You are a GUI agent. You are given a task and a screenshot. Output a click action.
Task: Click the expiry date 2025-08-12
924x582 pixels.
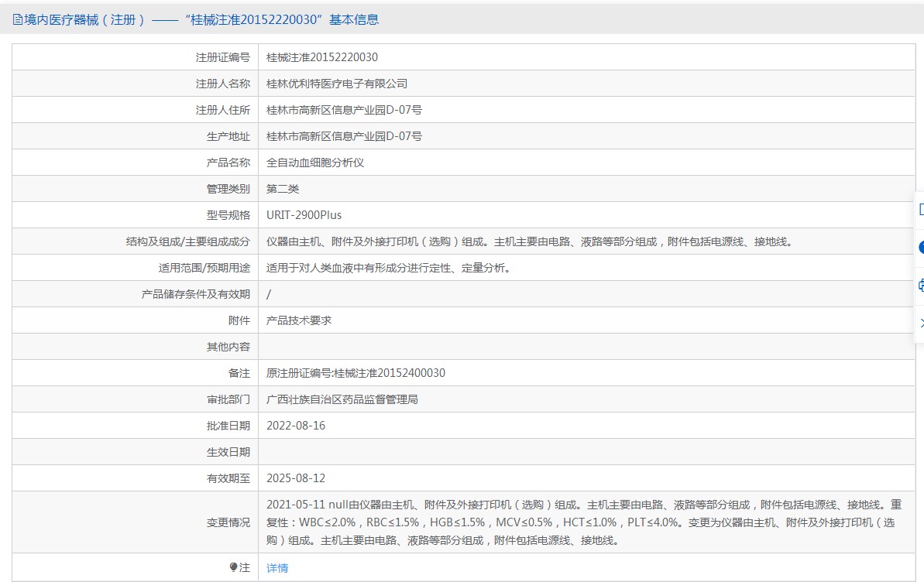tap(296, 478)
